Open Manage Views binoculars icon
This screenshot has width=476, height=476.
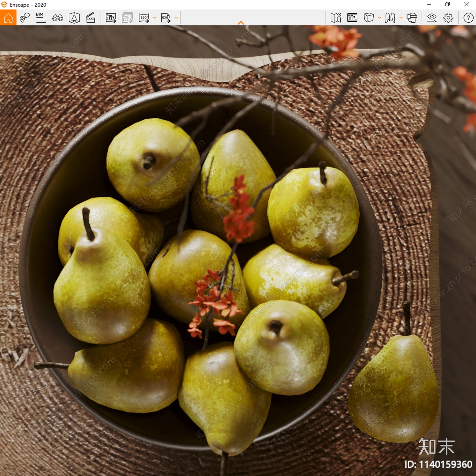(x=57, y=18)
